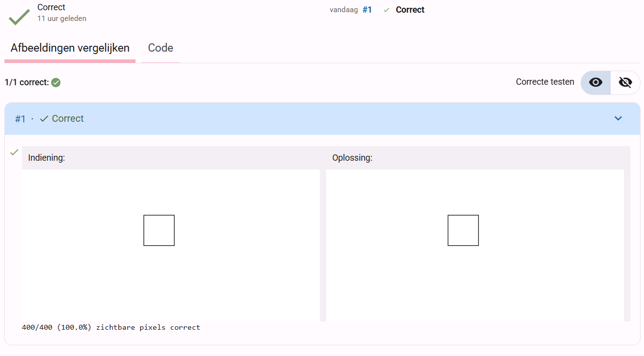Click the green circle check beside 1/1 correct
The width and height of the screenshot is (644, 356).
click(x=56, y=82)
